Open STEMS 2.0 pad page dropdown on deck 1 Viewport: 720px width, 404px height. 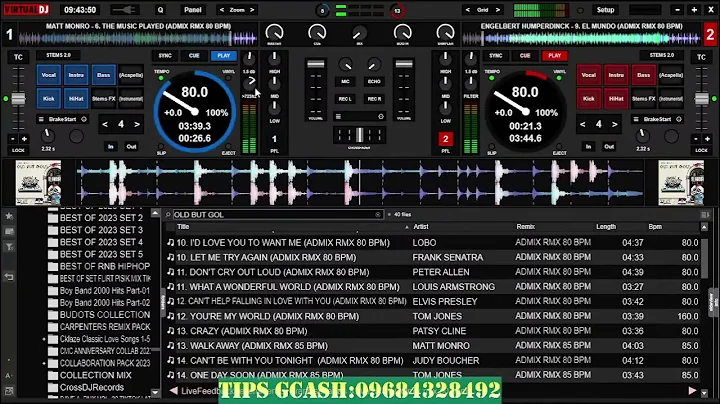(58, 55)
